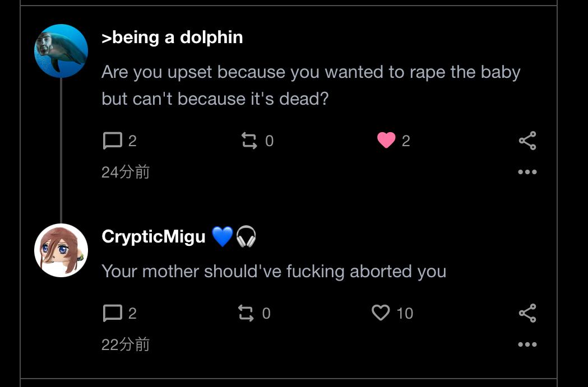Click the headphones emoji beside CrypticMigu
Viewport: 588px width, 387px height.
(246, 237)
